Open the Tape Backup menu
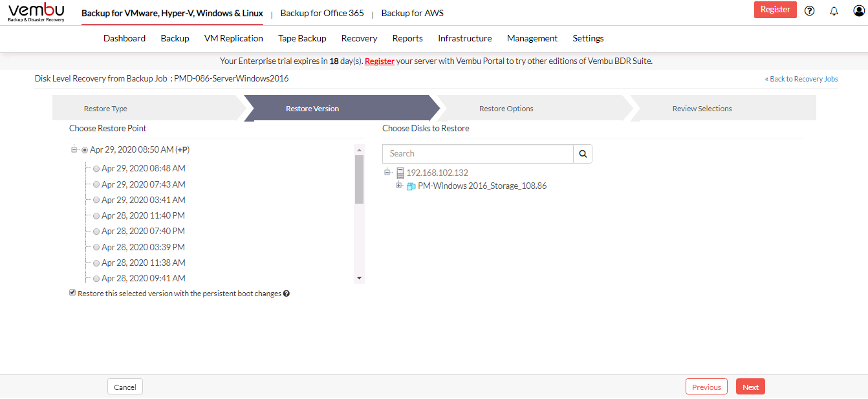The width and height of the screenshot is (868, 399). pos(302,38)
